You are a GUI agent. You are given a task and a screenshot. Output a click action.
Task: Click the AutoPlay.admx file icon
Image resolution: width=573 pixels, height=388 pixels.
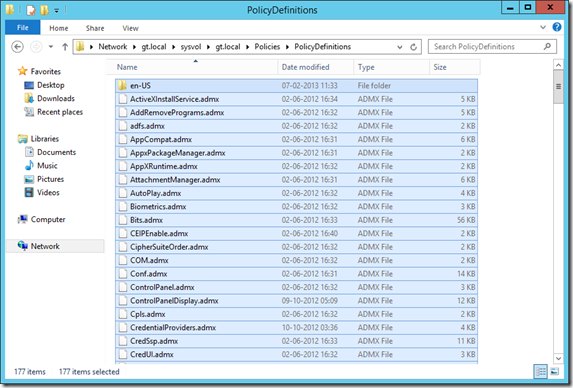[x=122, y=193]
